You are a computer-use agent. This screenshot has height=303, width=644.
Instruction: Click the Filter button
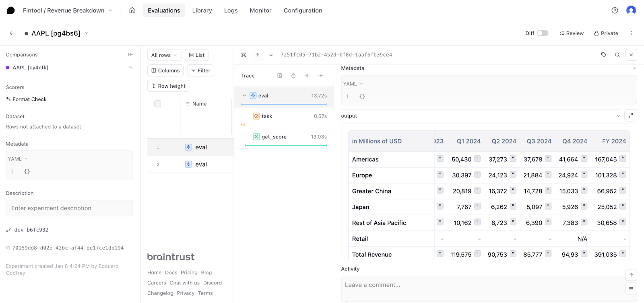[x=200, y=70]
